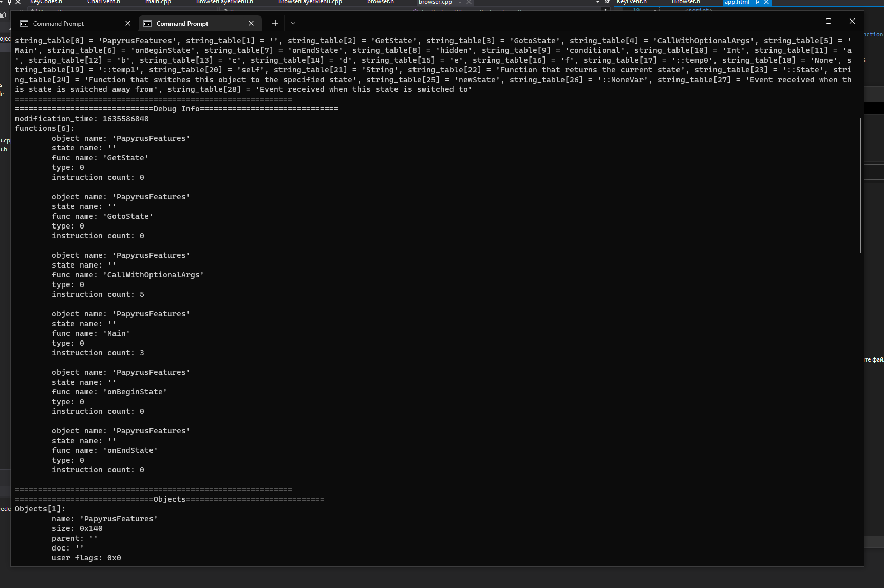
Task: Click the "name: 'PapyrusFeatures'" line
Action: click(105, 519)
